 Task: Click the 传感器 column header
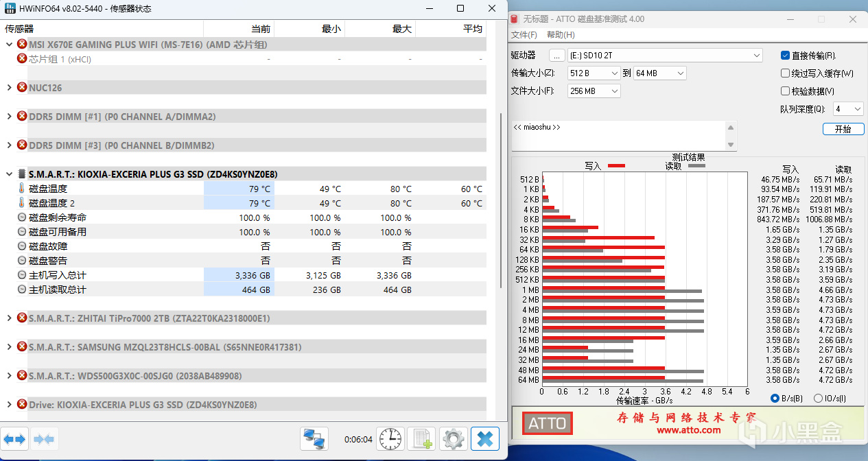click(x=103, y=29)
